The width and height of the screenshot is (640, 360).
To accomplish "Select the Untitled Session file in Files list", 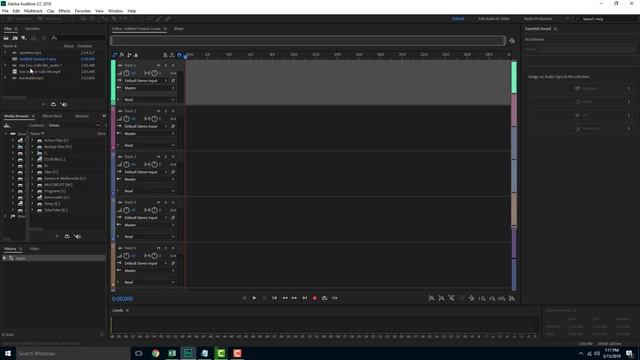I will (38, 59).
